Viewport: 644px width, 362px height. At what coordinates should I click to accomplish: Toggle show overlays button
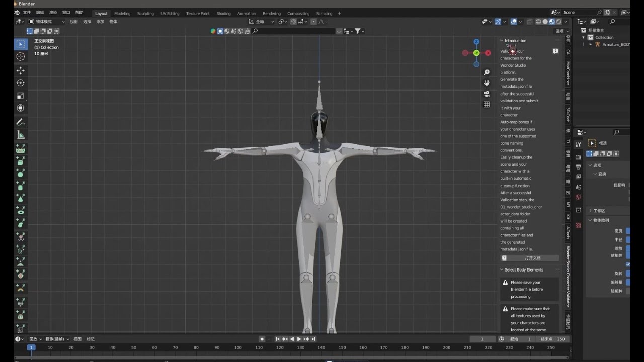[513, 22]
